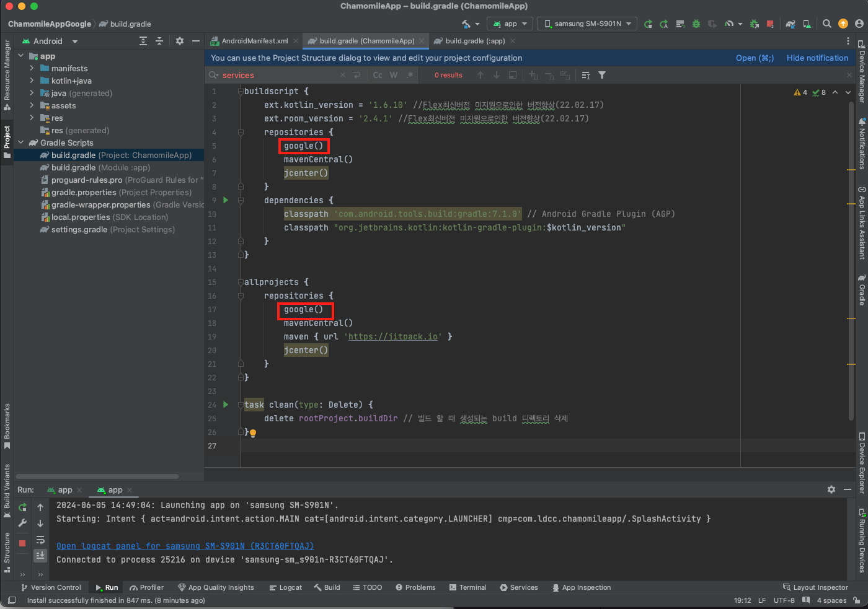Toggle Match Case in the search bar
This screenshot has height=609, width=868.
point(378,75)
